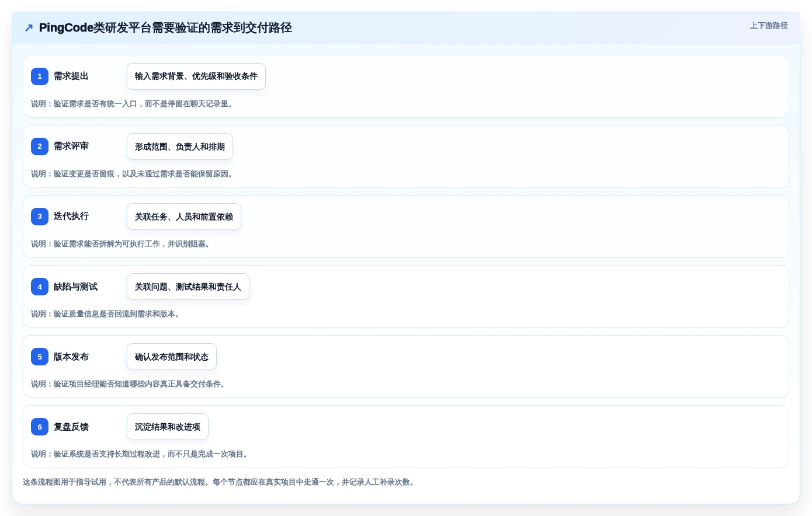Click the 关联任务、人员和前置依赖 chip

point(184,217)
